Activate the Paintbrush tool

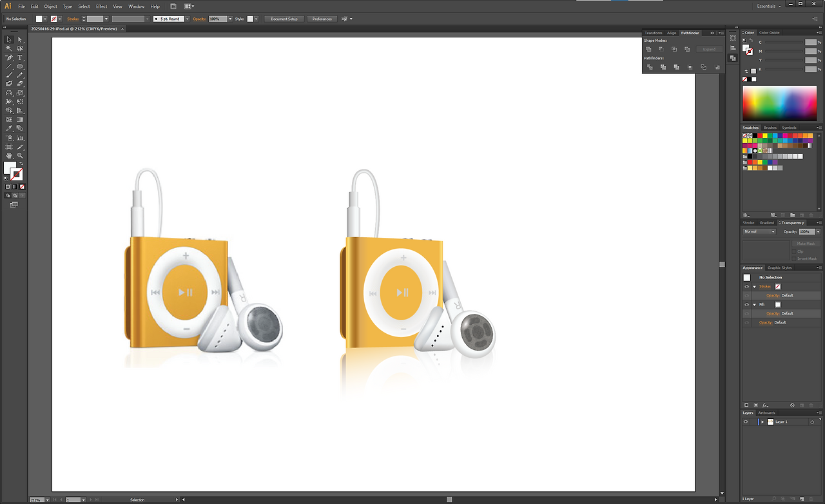pos(9,75)
